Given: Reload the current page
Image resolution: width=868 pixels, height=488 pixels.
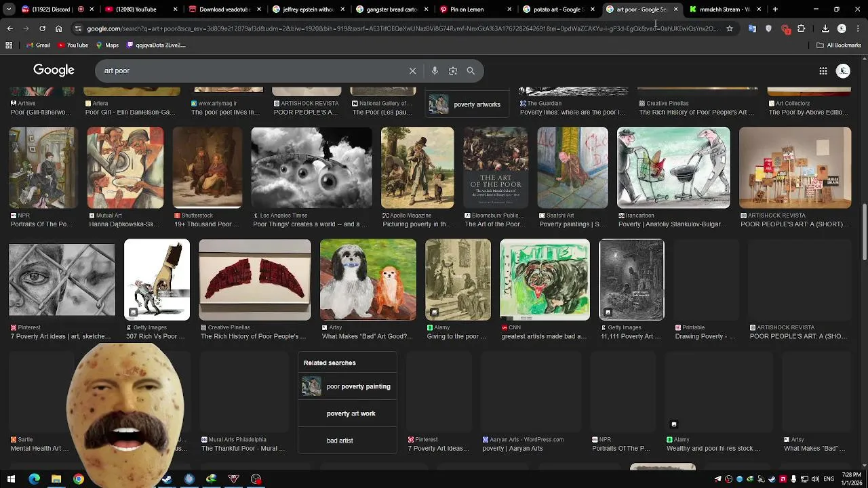Looking at the screenshot, I should click(x=42, y=28).
